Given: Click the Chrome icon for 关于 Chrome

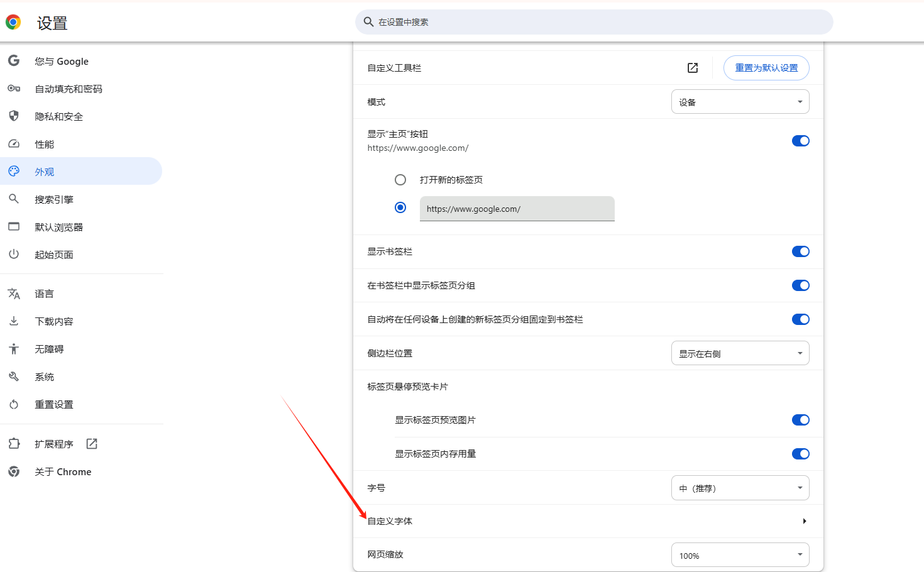Looking at the screenshot, I should pos(14,471).
